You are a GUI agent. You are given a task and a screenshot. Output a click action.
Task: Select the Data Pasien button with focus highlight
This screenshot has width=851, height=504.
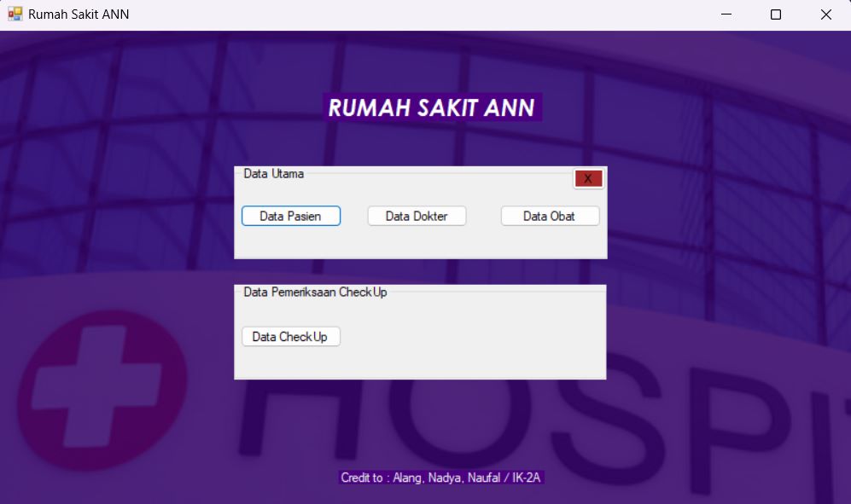pos(291,216)
